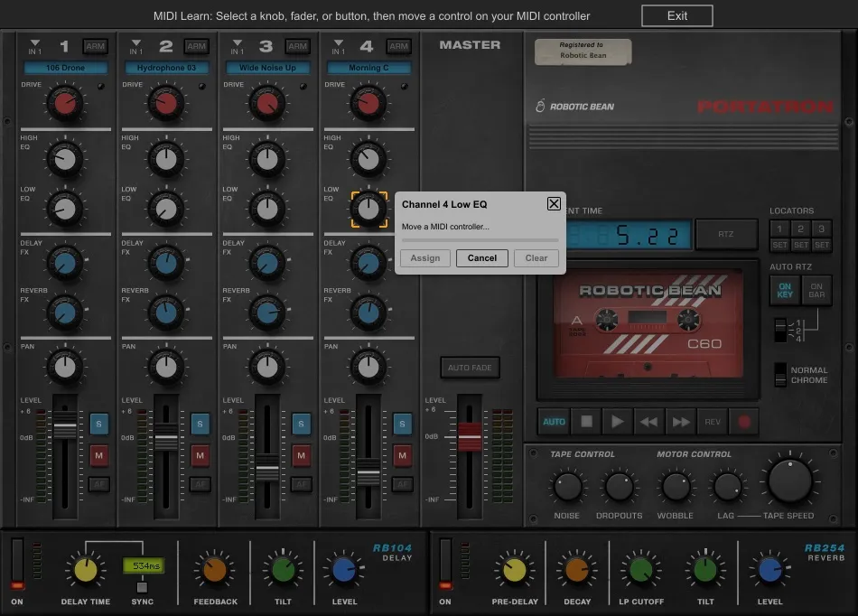Toggle the RB104 delay ON switch
The image size is (858, 616).
tap(17, 564)
